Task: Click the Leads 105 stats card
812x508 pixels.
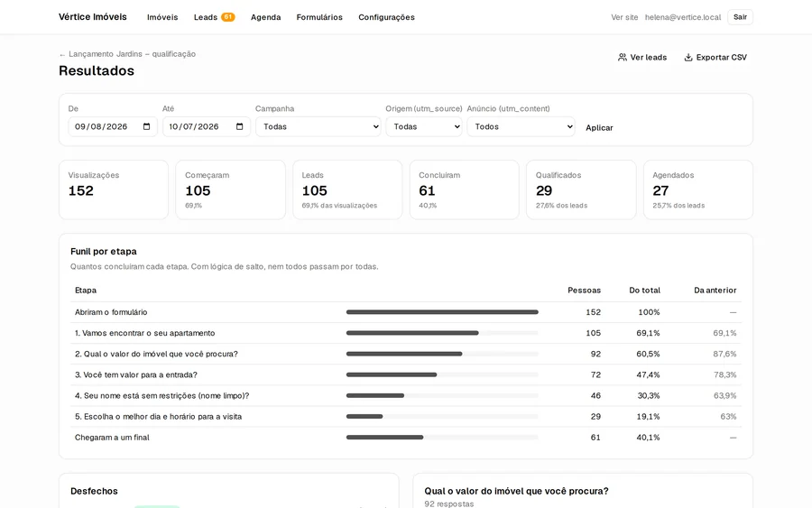Action: tap(347, 189)
